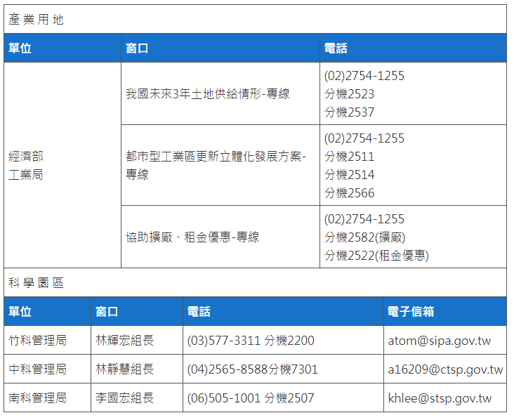
Task: Click 電話 header in 科學園區 table
Action: coord(283,311)
